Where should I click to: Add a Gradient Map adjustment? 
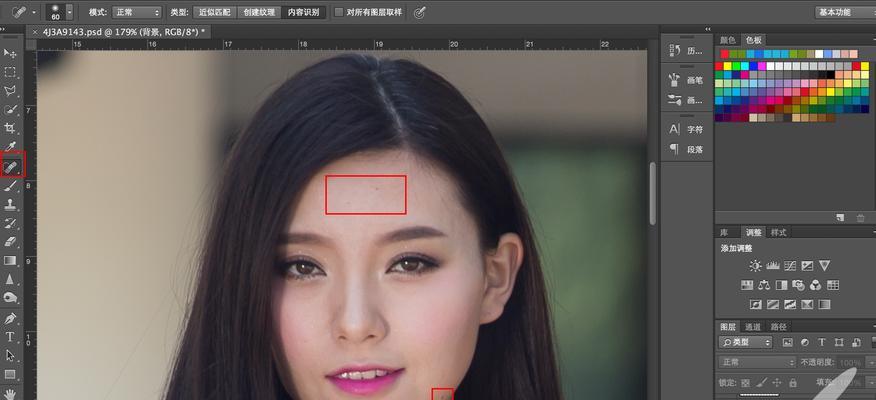(x=824, y=304)
